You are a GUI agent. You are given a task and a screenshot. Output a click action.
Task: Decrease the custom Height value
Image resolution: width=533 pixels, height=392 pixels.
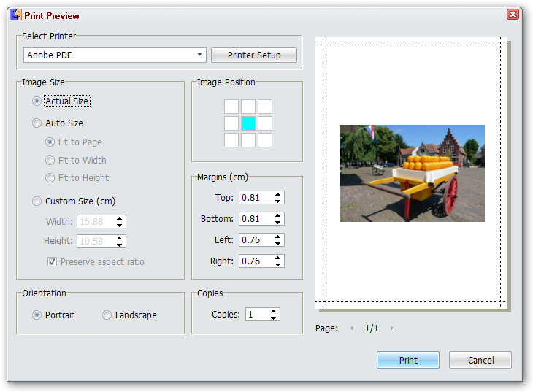[x=119, y=245]
